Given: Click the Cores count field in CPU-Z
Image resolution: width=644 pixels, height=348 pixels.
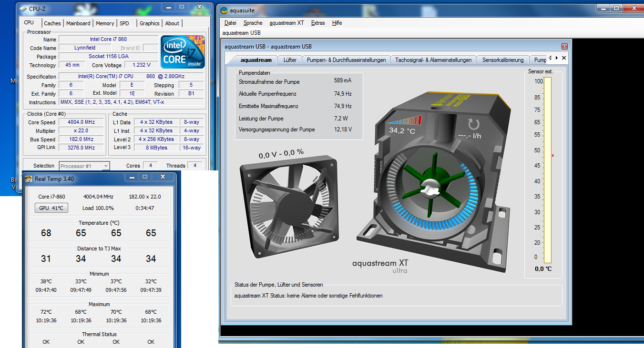Looking at the screenshot, I should coord(150,165).
